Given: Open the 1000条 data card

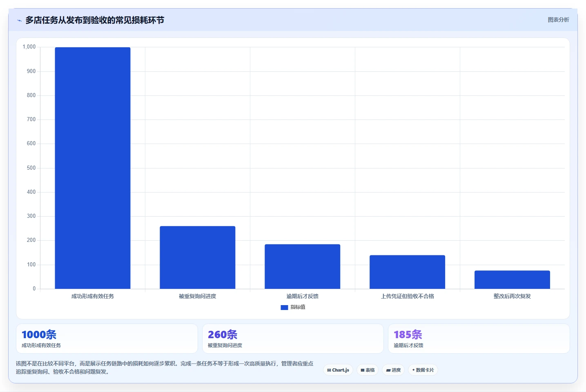Looking at the screenshot, I should pos(107,339).
